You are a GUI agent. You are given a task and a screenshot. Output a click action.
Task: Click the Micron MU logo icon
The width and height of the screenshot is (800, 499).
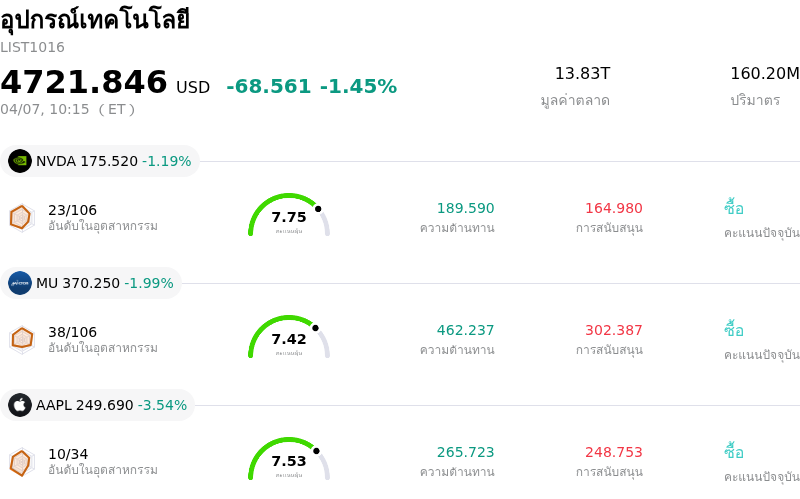coord(20,283)
